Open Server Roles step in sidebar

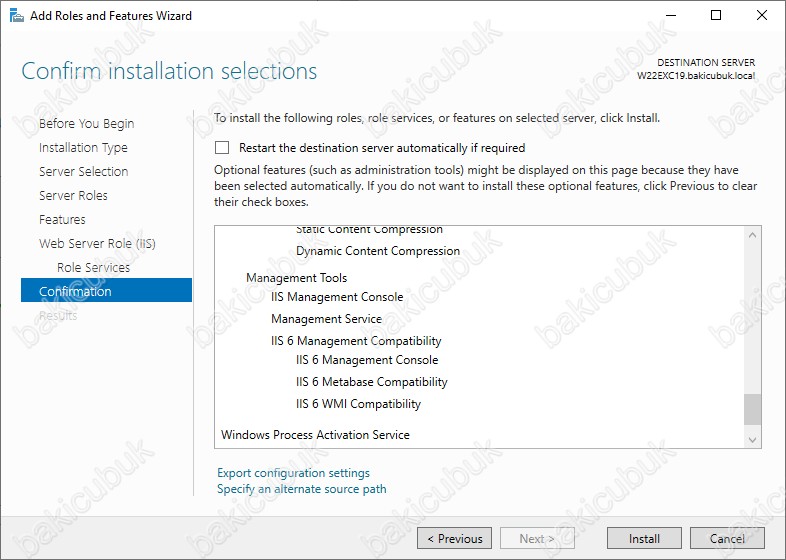pos(73,196)
